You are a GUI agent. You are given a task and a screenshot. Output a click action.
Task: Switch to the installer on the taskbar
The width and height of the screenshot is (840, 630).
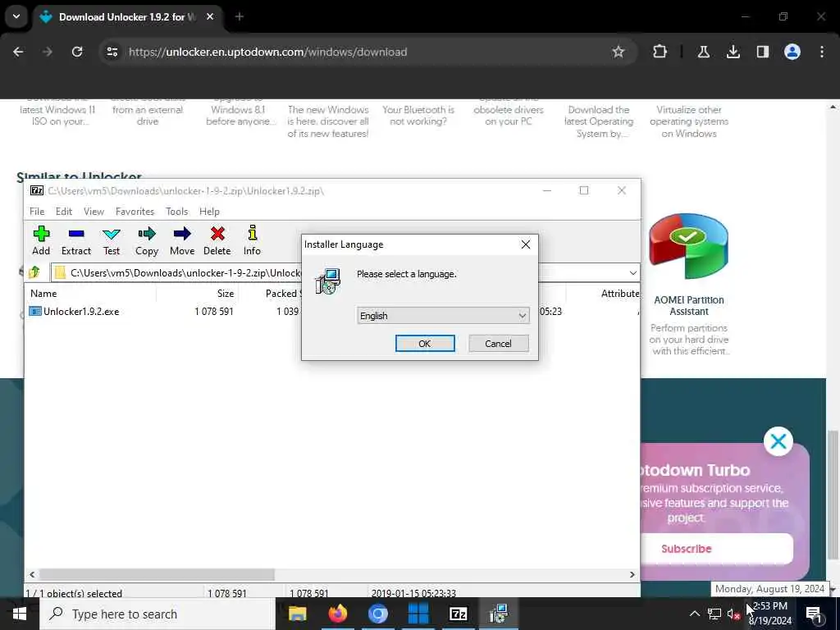pyautogui.click(x=498, y=614)
